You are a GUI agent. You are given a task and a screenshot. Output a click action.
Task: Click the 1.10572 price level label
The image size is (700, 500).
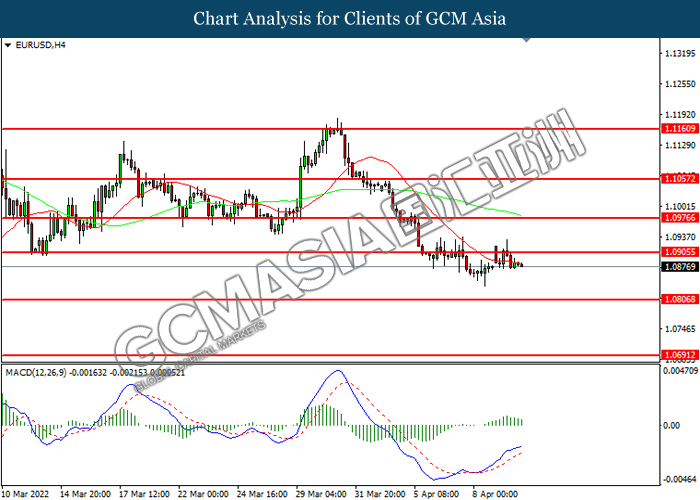tap(680, 179)
